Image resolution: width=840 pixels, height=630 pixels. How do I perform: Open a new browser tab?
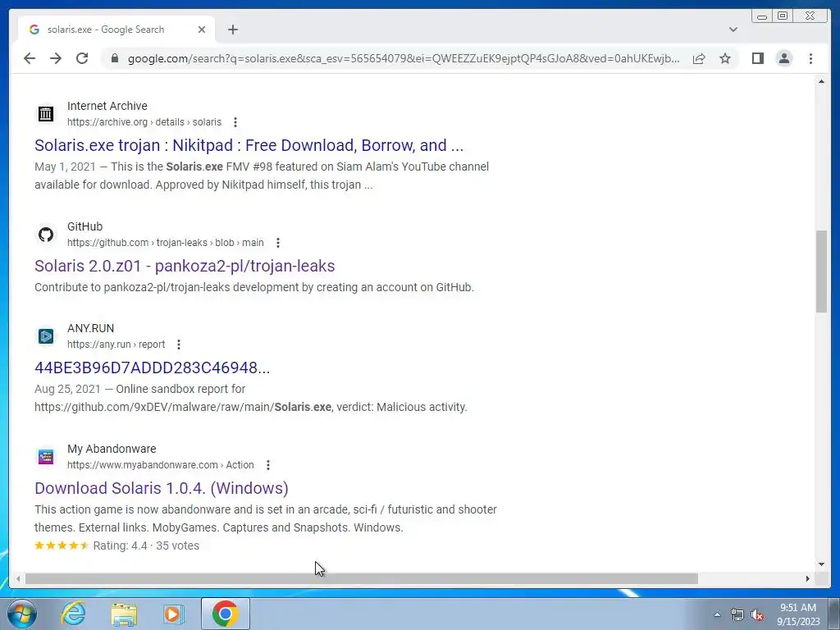point(232,30)
